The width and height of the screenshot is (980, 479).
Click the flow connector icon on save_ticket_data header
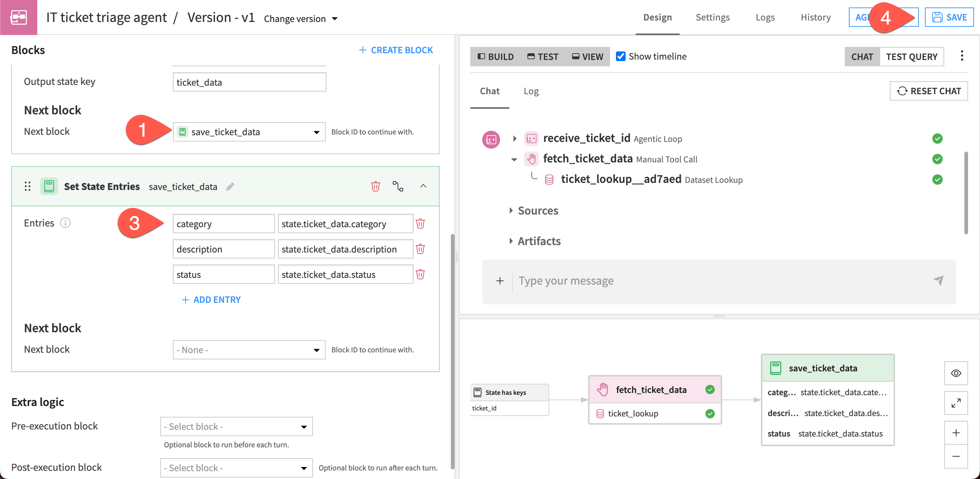pos(398,186)
